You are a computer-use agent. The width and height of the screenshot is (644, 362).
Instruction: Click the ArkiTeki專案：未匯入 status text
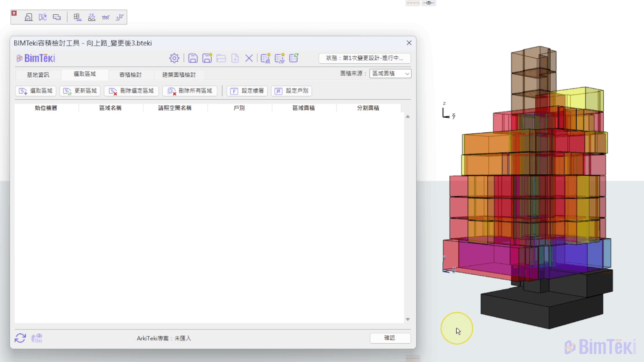tap(164, 339)
